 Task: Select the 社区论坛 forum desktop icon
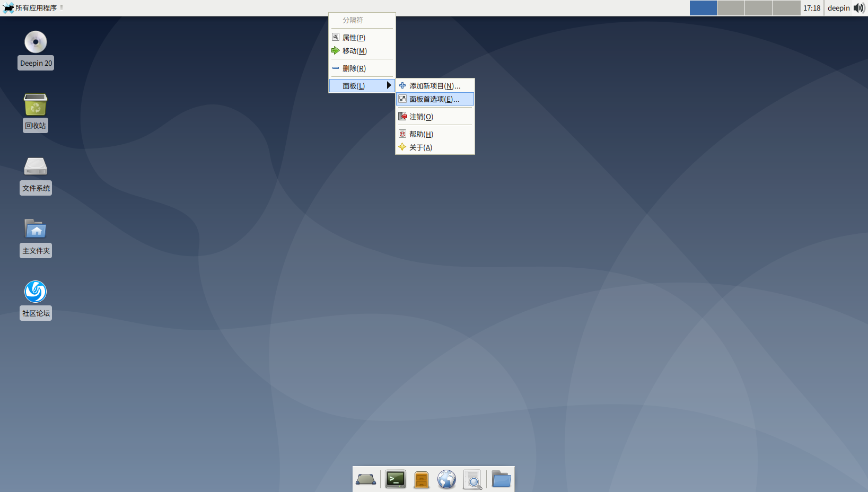(x=36, y=301)
